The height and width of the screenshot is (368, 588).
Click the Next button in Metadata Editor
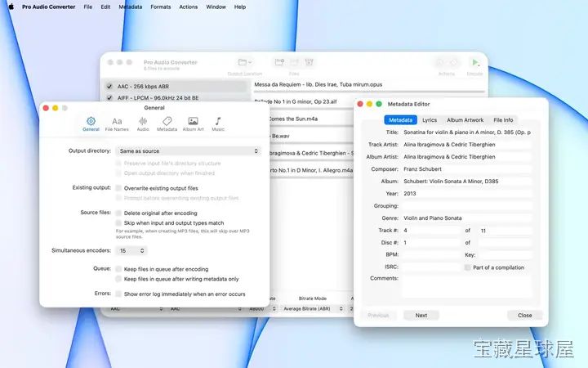[x=421, y=316]
